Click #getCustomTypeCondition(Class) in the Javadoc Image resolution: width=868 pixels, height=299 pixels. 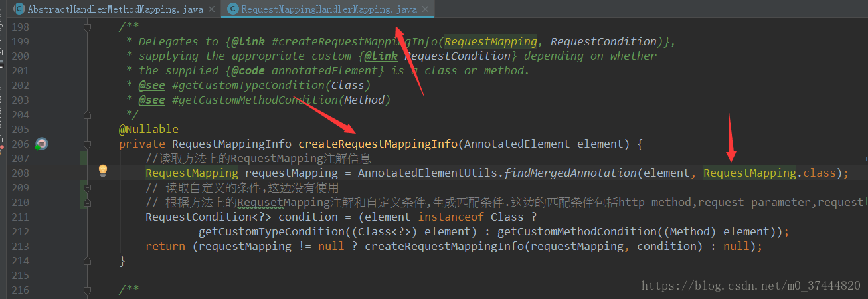pyautogui.click(x=271, y=85)
